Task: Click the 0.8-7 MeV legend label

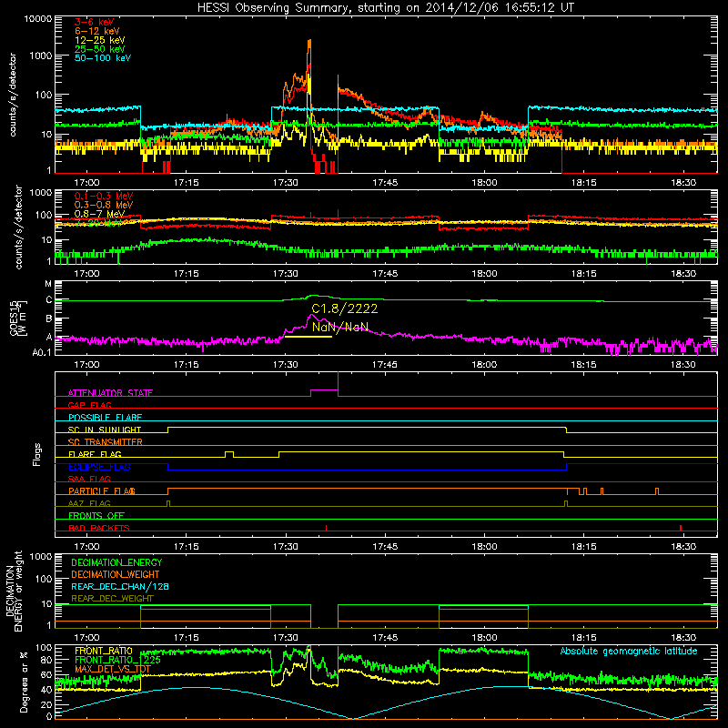Action: pyautogui.click(x=99, y=214)
